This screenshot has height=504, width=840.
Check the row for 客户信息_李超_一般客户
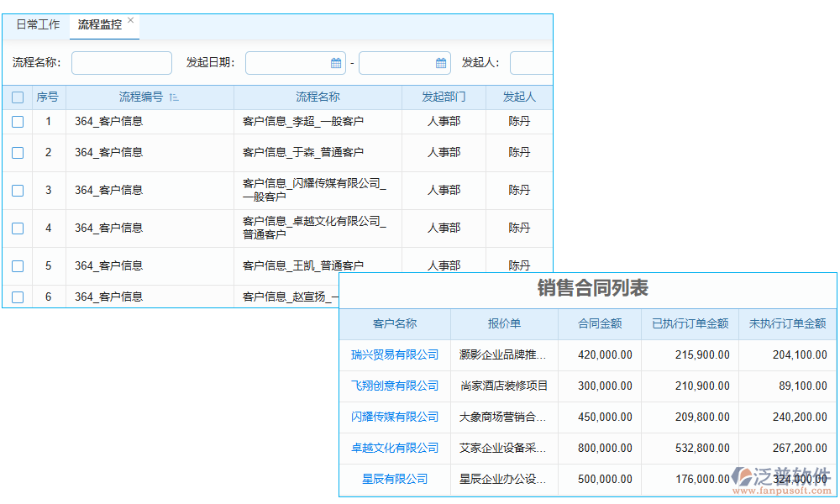(x=17, y=121)
